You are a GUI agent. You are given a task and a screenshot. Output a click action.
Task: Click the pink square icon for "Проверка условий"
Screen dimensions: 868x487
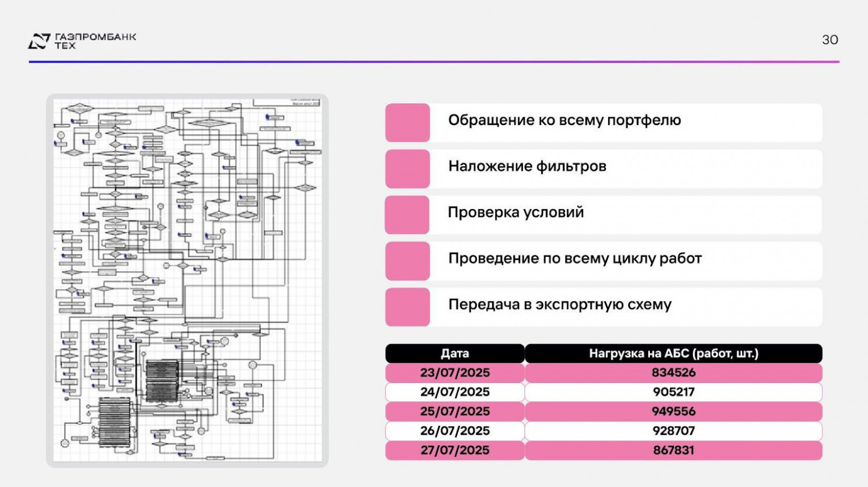407,215
